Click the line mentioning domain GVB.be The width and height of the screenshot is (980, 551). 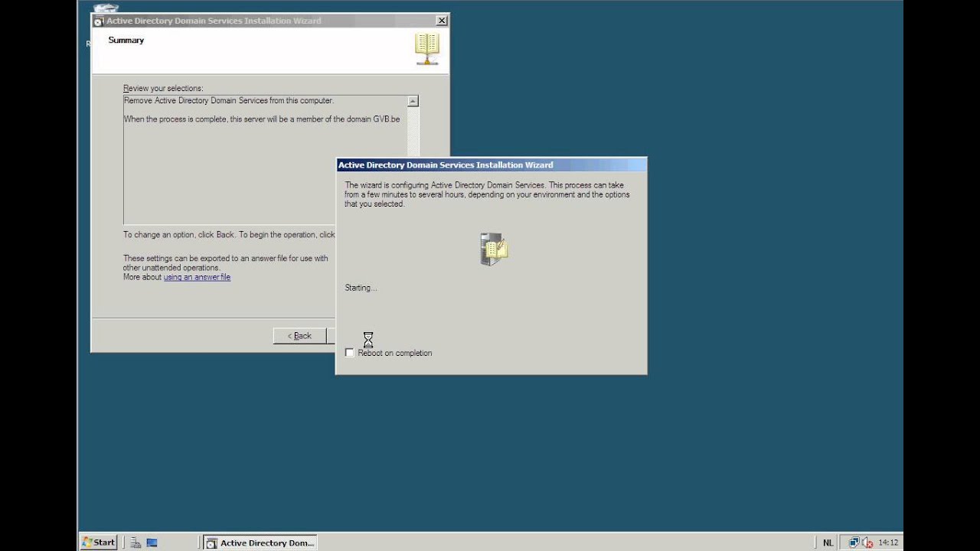click(262, 119)
